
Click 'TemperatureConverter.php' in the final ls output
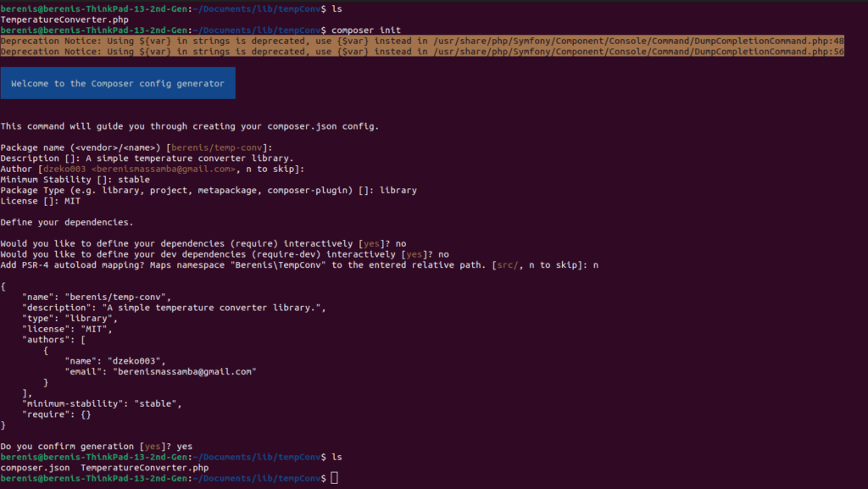[x=145, y=468]
